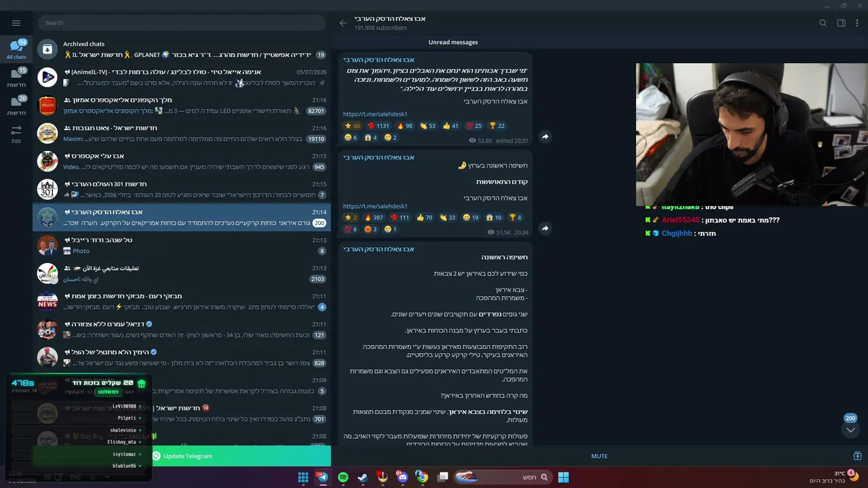This screenshot has width=868, height=488.
Task: Toggle the fire reaction with 397
Action: tap(374, 218)
